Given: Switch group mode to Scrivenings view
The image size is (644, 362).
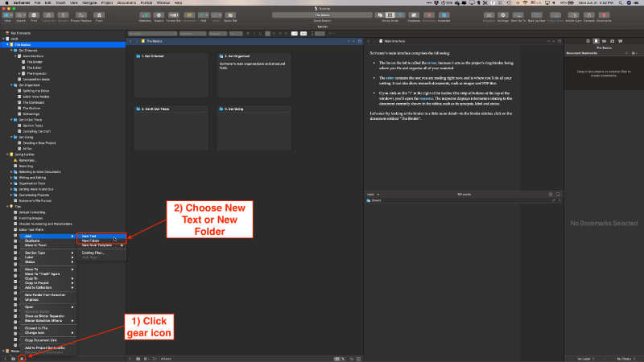Looking at the screenshot, I should pos(380,15).
